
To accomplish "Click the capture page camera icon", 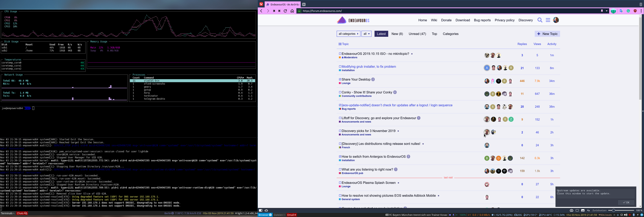I will [572, 211].
